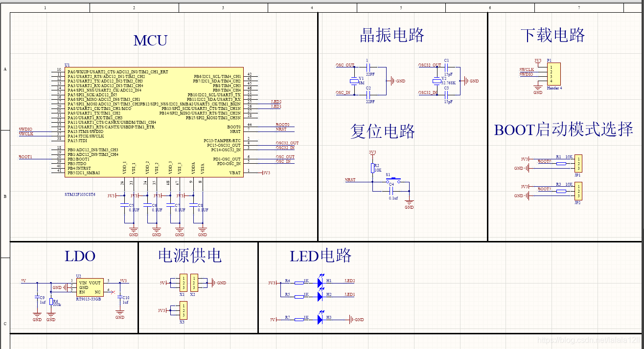The image size is (644, 349).
Task: Select the U1 STM32 MCU chip body
Action: 154,122
